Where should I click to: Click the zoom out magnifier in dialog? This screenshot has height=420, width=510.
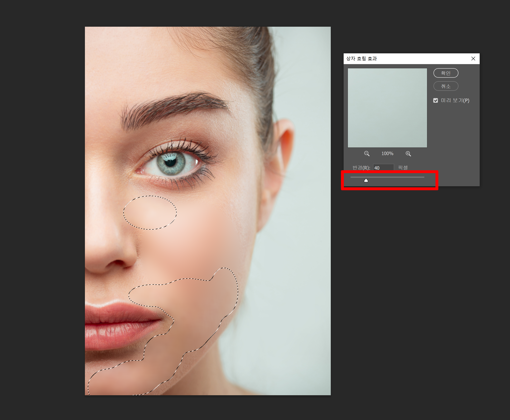(367, 154)
